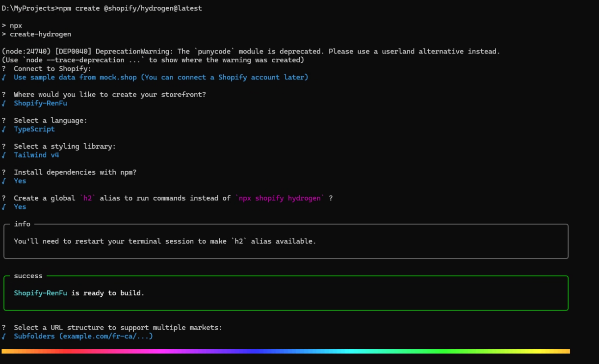599x364 pixels.
Task: Click the magenta 'npx shopify hydrogen' text
Action: (x=280, y=198)
